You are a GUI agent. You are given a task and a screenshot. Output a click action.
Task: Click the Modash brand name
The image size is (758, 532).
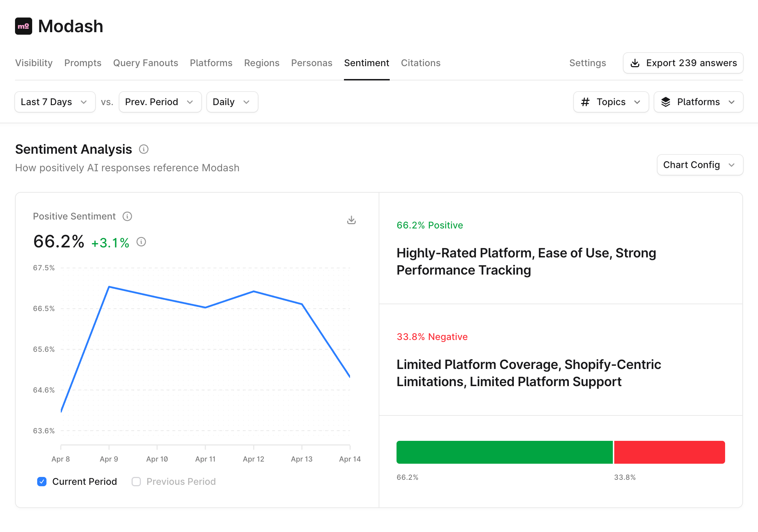[x=70, y=26]
